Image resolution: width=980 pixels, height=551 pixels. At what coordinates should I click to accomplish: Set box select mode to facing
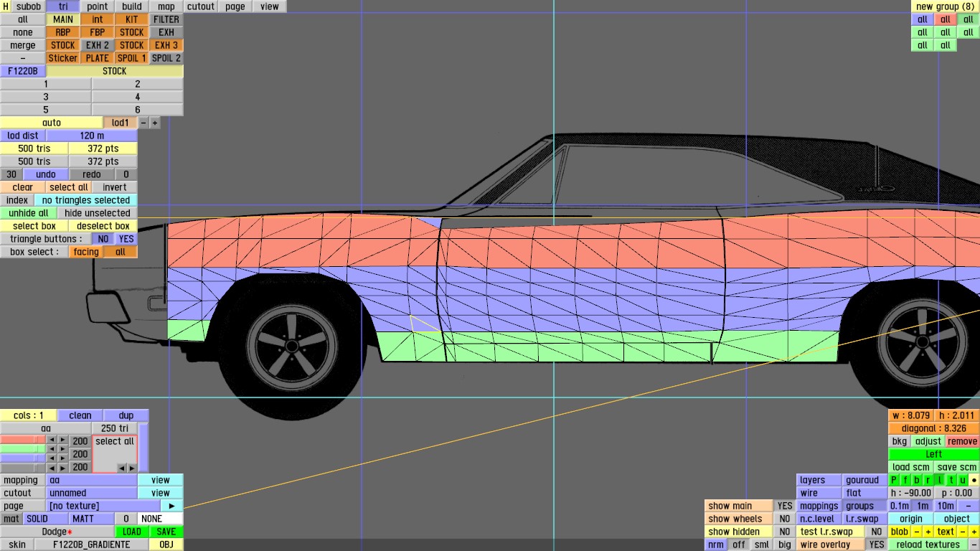[x=86, y=252]
